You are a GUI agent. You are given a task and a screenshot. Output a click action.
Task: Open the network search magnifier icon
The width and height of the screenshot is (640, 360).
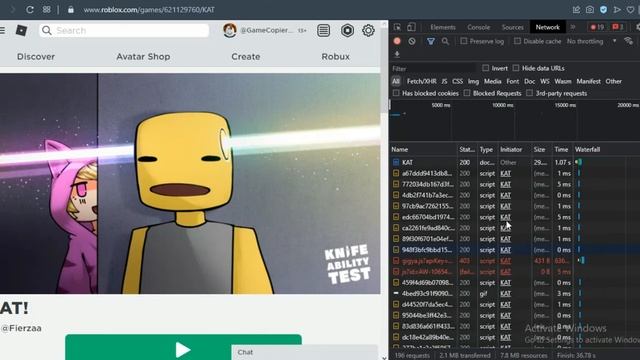pos(445,41)
